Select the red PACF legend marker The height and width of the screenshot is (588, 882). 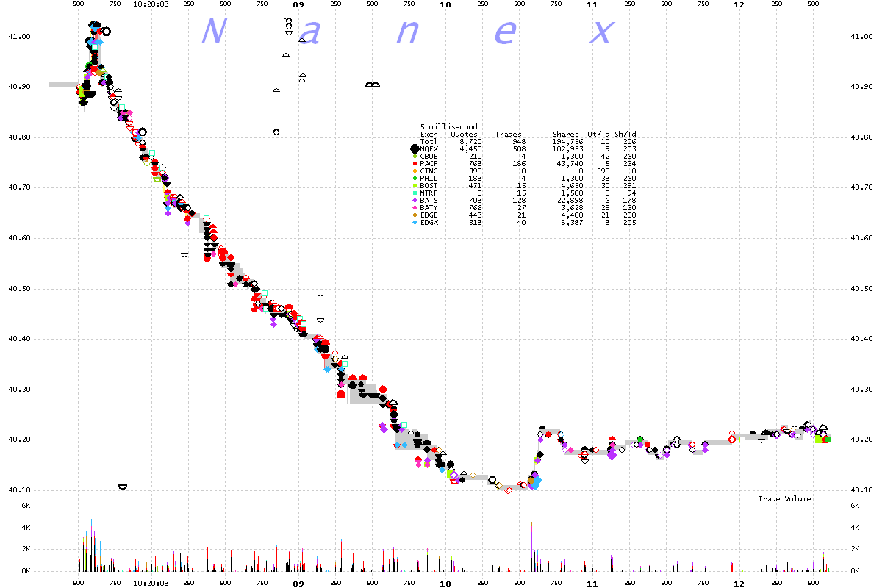[414, 164]
